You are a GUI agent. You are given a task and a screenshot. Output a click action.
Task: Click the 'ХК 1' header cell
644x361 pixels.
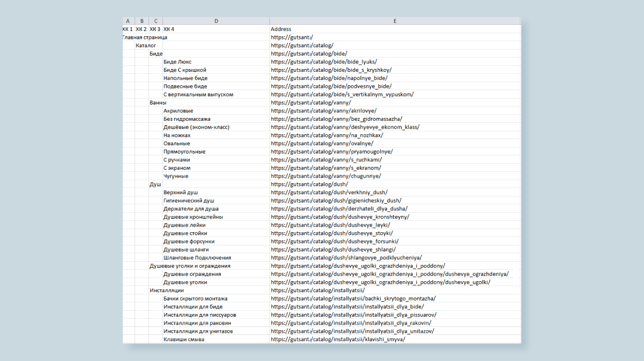(127, 29)
